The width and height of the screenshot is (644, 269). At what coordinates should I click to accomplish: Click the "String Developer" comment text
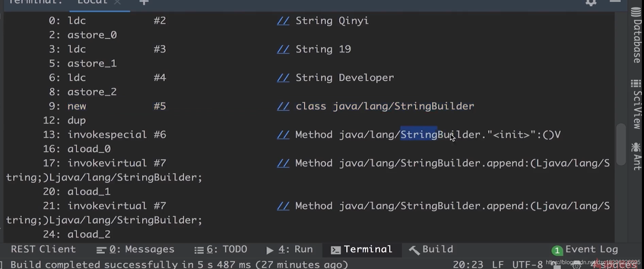tap(345, 78)
